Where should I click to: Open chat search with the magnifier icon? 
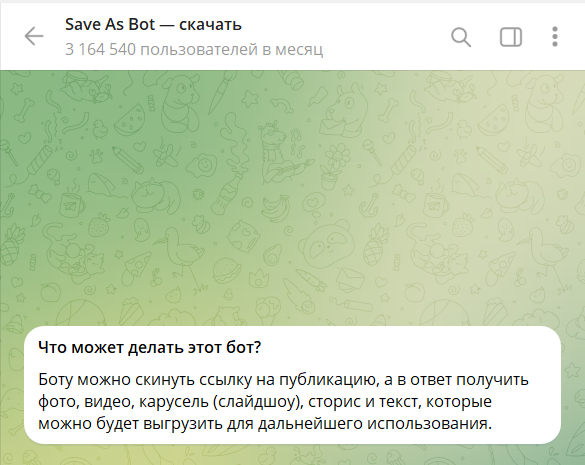(x=461, y=37)
